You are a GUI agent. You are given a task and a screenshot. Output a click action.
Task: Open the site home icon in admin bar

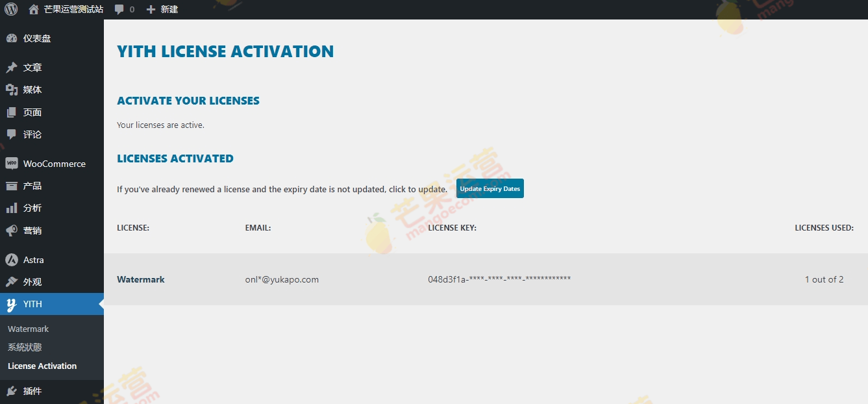34,10
